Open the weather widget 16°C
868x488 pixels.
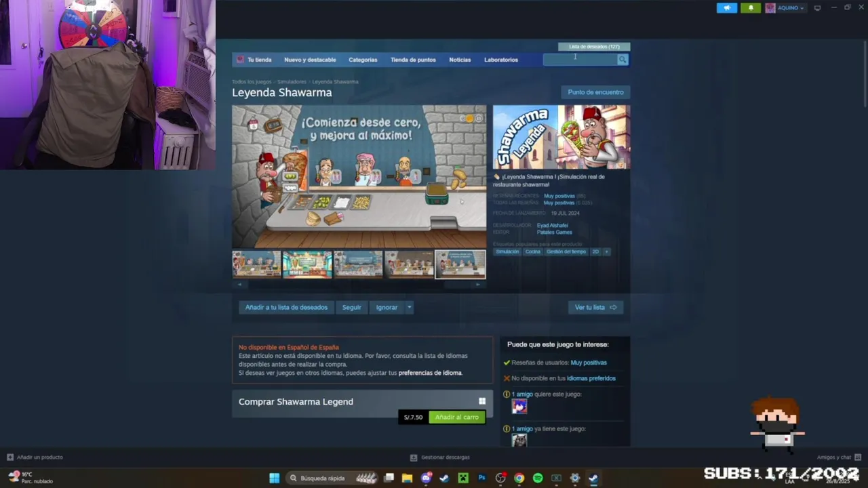pyautogui.click(x=31, y=478)
